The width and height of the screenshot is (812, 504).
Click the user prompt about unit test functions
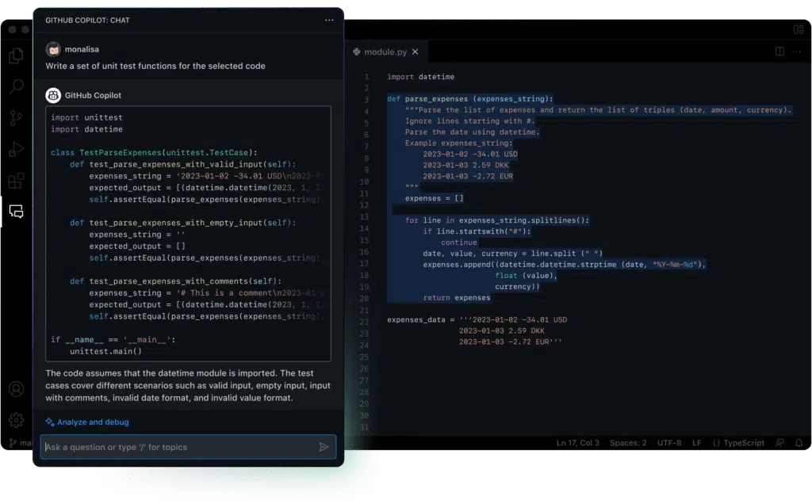155,66
